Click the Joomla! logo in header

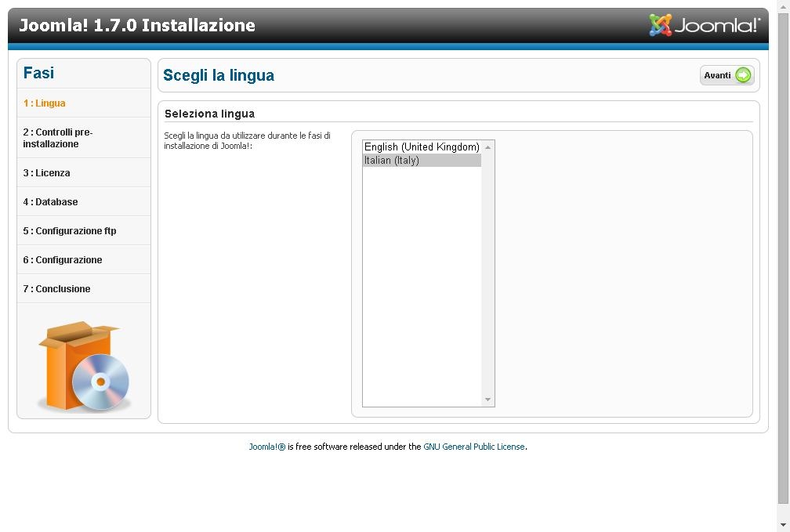pos(705,25)
